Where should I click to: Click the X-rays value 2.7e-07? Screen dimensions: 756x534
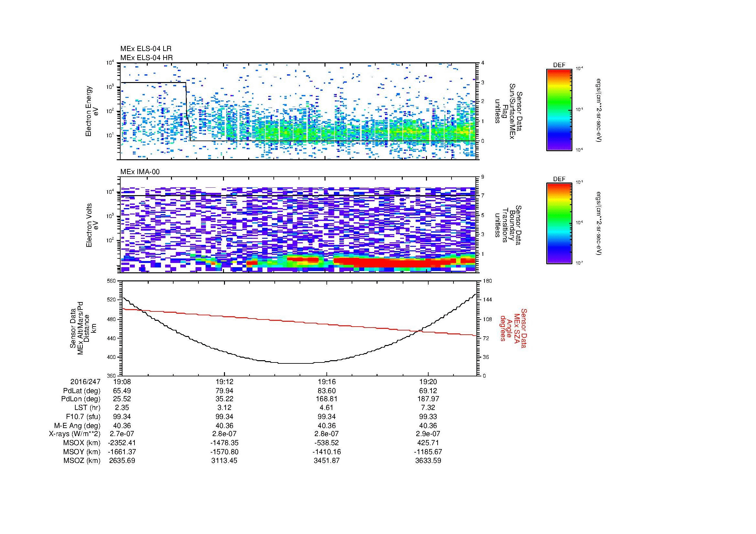(x=122, y=434)
